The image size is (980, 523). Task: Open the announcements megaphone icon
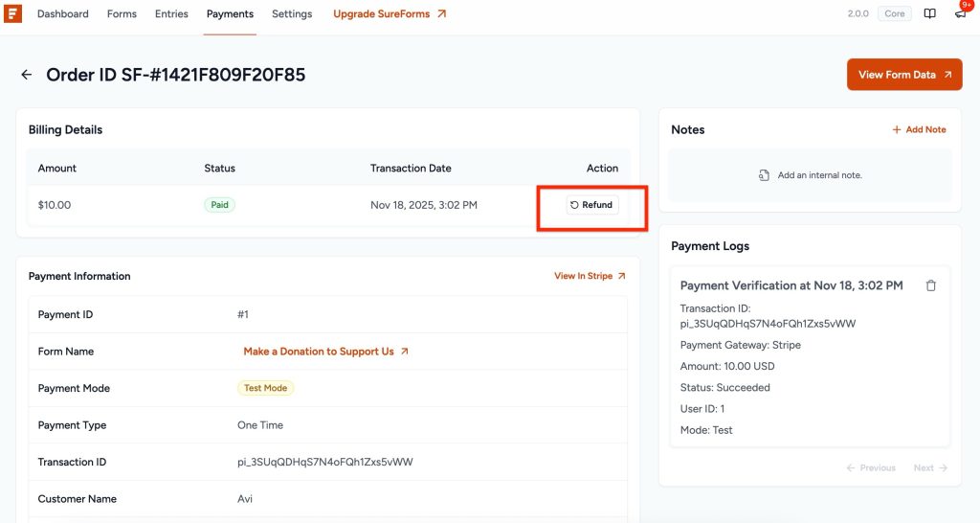click(960, 14)
